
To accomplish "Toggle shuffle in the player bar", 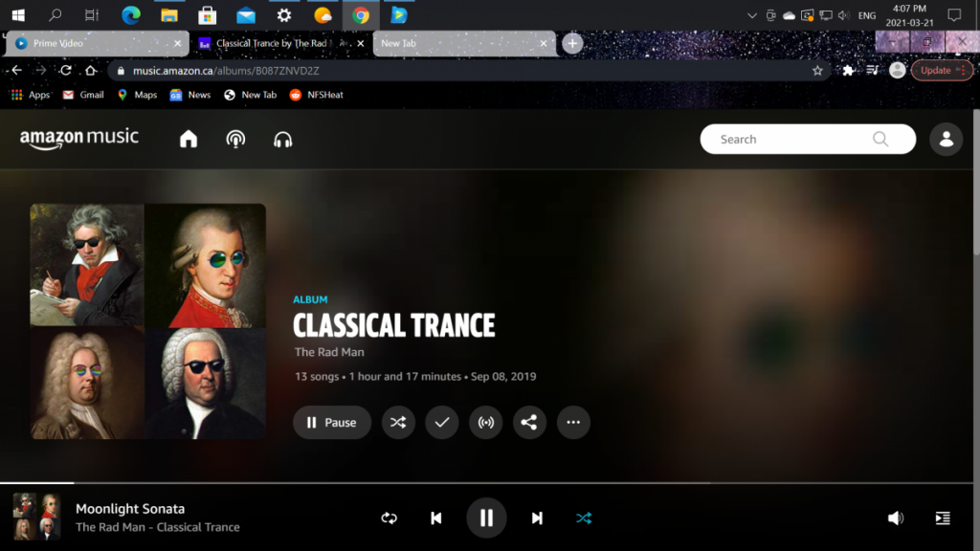I will (x=584, y=518).
